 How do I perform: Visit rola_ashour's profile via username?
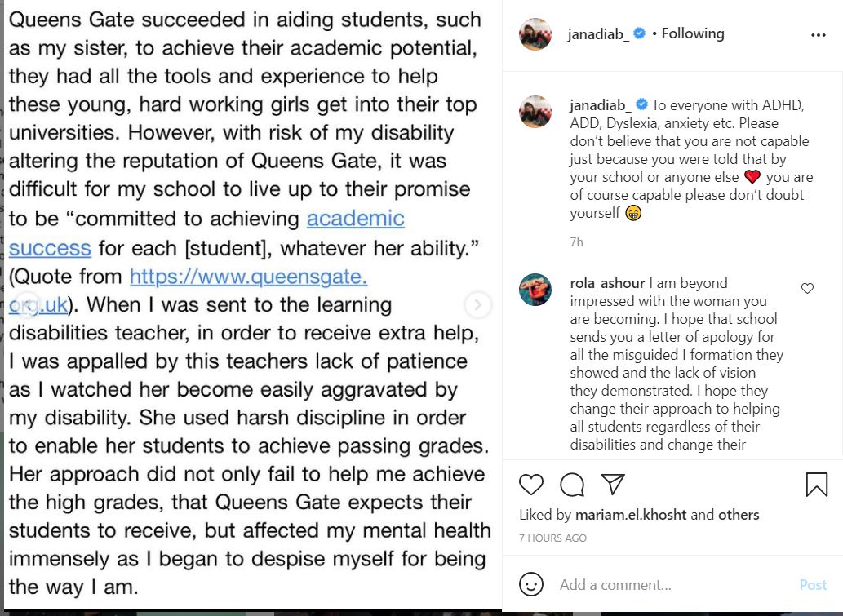608,283
